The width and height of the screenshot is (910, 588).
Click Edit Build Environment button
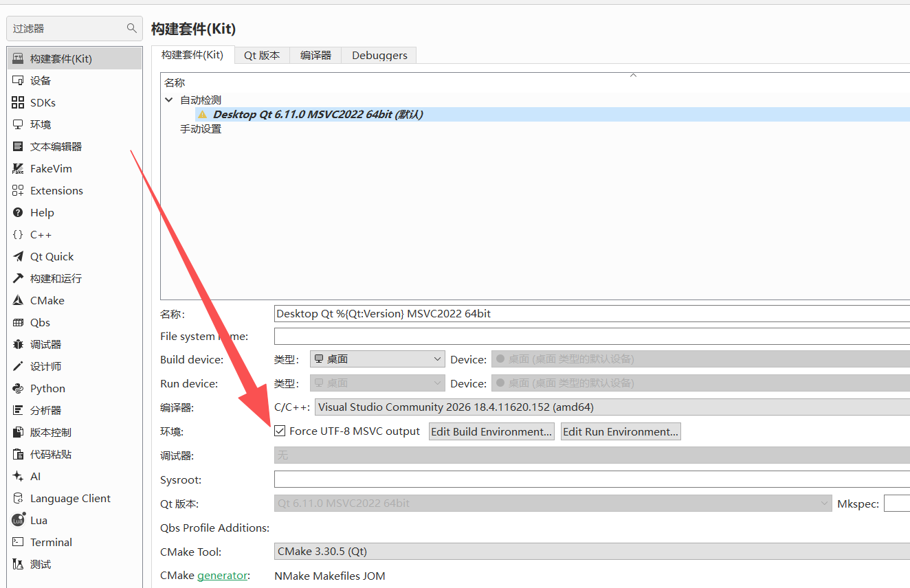point(491,431)
